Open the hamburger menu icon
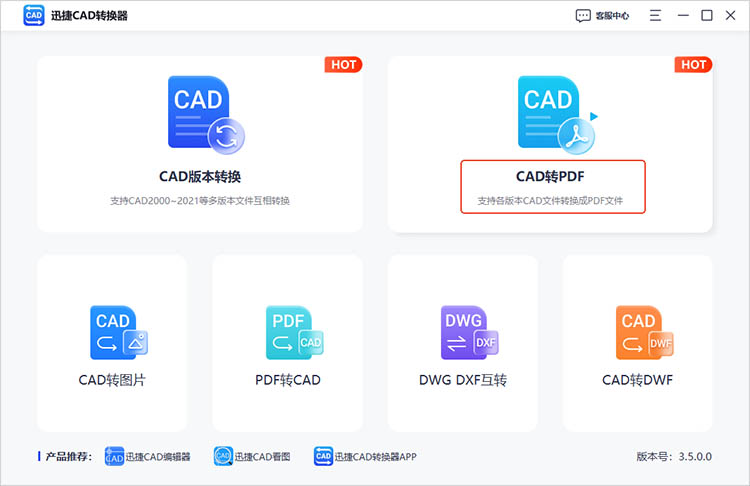 pos(655,16)
